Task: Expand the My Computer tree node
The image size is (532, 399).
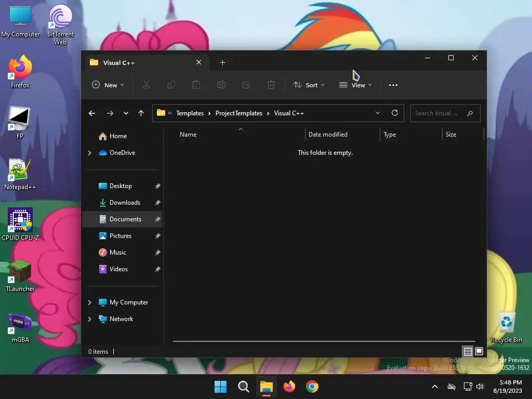Action: point(89,303)
